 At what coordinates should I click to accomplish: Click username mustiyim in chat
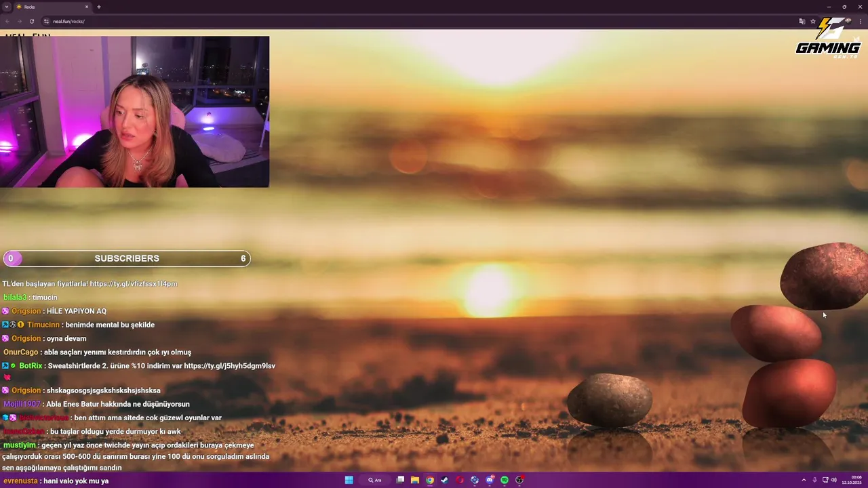pyautogui.click(x=20, y=445)
